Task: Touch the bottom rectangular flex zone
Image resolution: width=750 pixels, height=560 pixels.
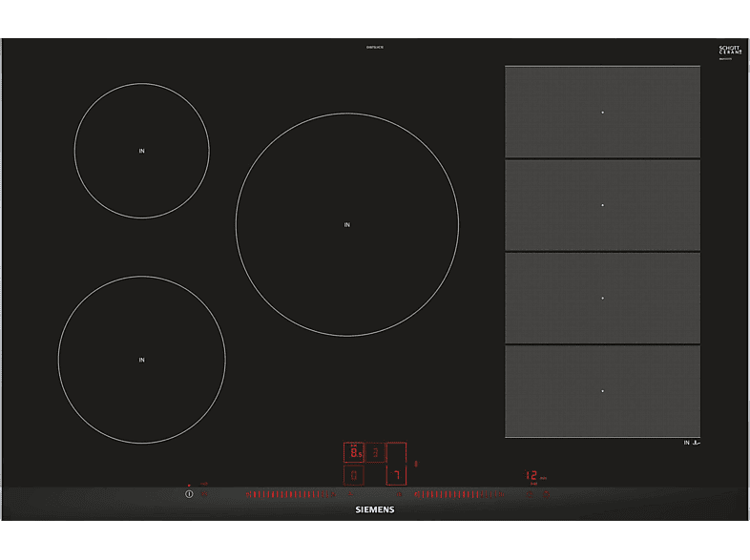Action: (602, 391)
